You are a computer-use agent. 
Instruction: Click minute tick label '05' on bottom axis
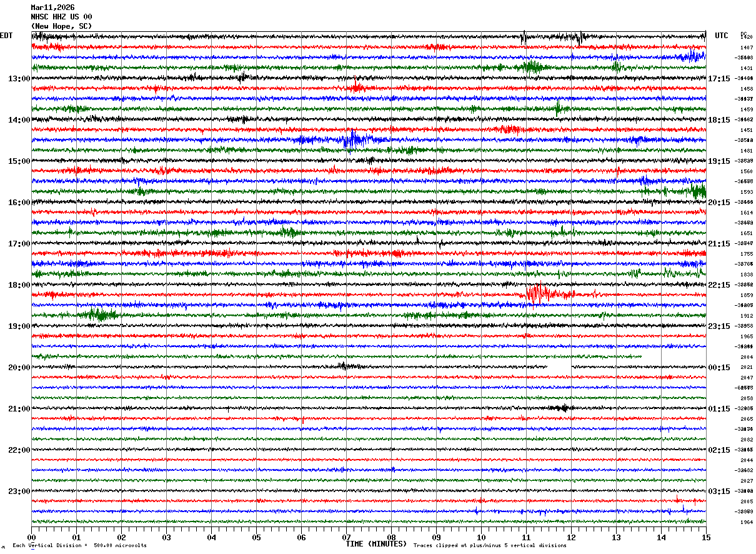256,537
